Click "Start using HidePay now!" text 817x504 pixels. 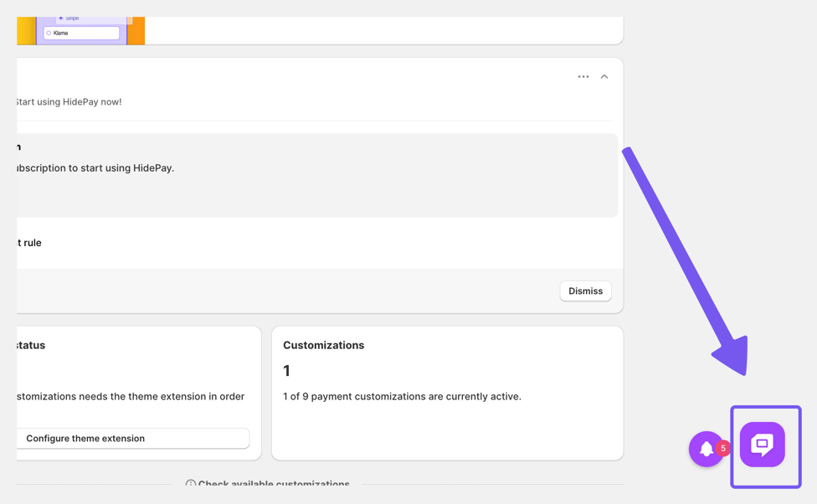pos(69,102)
